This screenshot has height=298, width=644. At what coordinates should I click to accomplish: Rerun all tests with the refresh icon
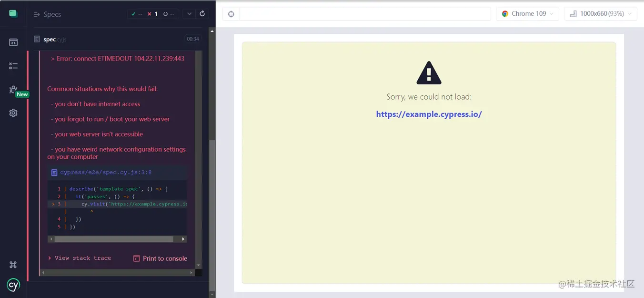202,14
